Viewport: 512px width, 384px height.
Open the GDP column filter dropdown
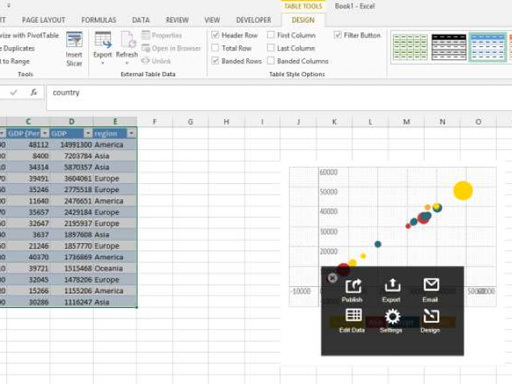coord(88,133)
